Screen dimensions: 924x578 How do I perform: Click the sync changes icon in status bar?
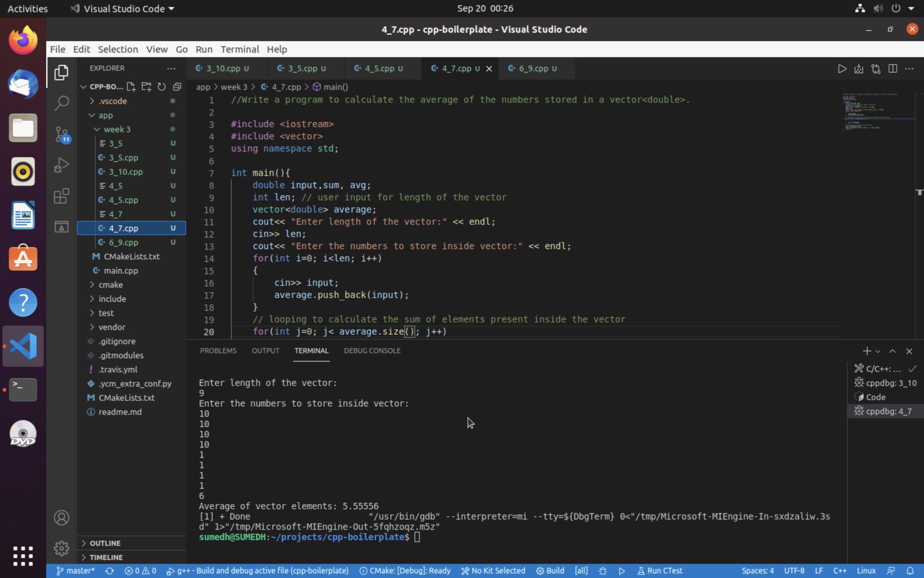(110, 571)
